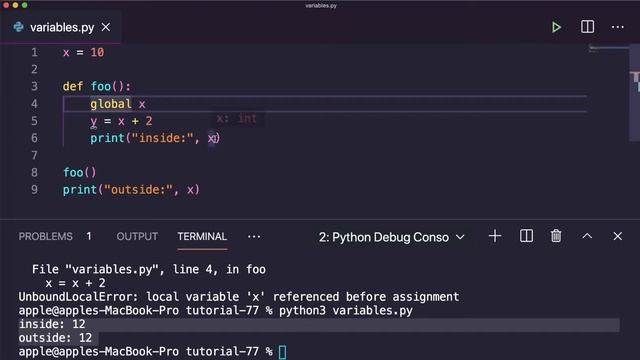The width and height of the screenshot is (640, 360).
Task: Split the terminal pane
Action: pyautogui.click(x=526, y=236)
